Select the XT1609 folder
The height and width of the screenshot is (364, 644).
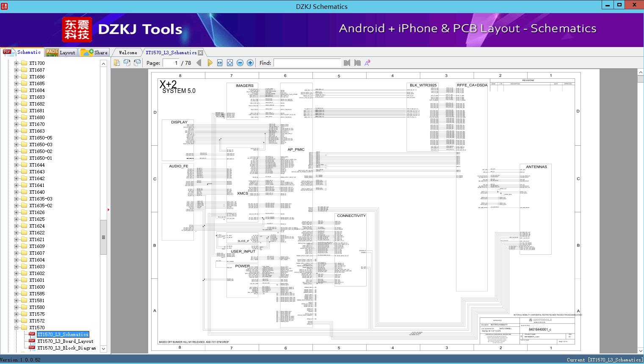(37, 246)
